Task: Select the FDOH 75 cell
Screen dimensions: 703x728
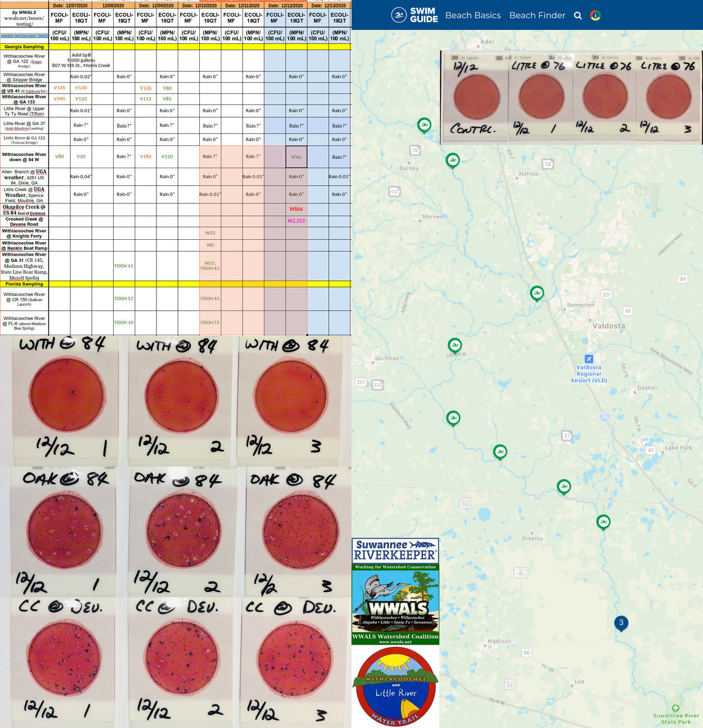Action: (x=210, y=322)
